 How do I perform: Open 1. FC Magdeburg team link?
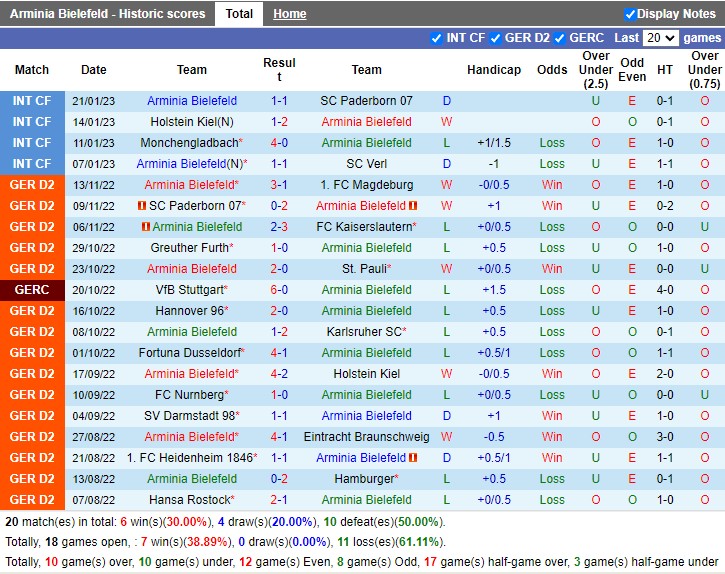[x=366, y=185]
